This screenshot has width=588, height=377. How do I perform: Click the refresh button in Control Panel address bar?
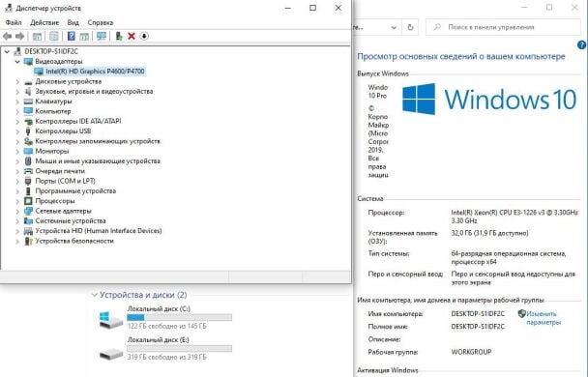click(x=411, y=27)
